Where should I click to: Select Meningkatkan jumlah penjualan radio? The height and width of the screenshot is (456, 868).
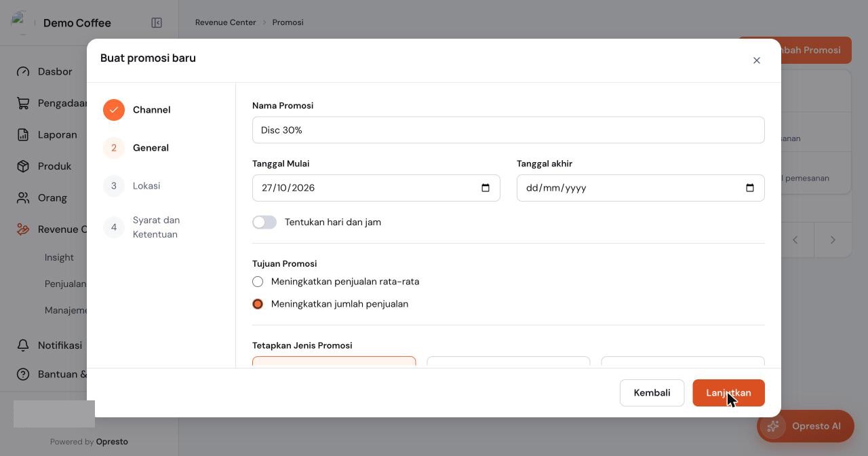pyautogui.click(x=258, y=304)
